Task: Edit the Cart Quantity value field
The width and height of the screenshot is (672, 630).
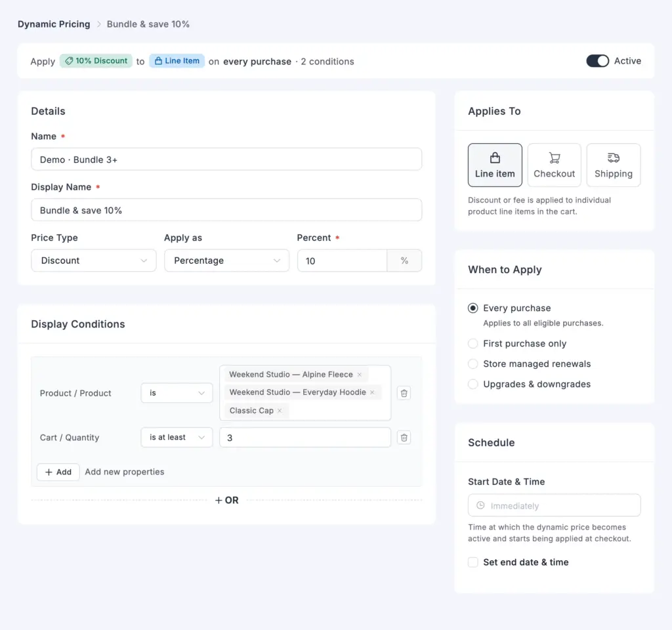Action: point(305,438)
